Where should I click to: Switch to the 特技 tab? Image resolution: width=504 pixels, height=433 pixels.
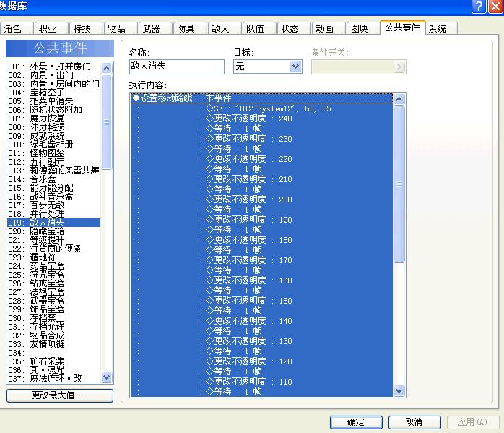tap(86, 29)
